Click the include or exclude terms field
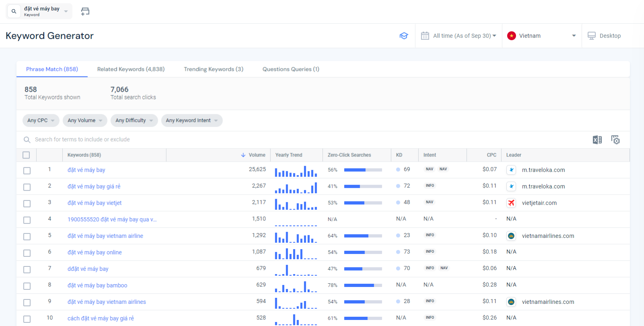 82,140
